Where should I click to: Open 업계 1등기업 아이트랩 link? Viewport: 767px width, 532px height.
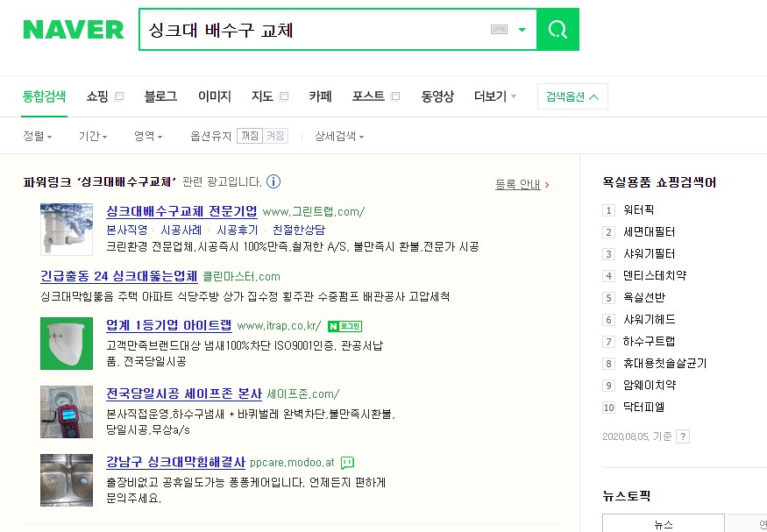169,326
